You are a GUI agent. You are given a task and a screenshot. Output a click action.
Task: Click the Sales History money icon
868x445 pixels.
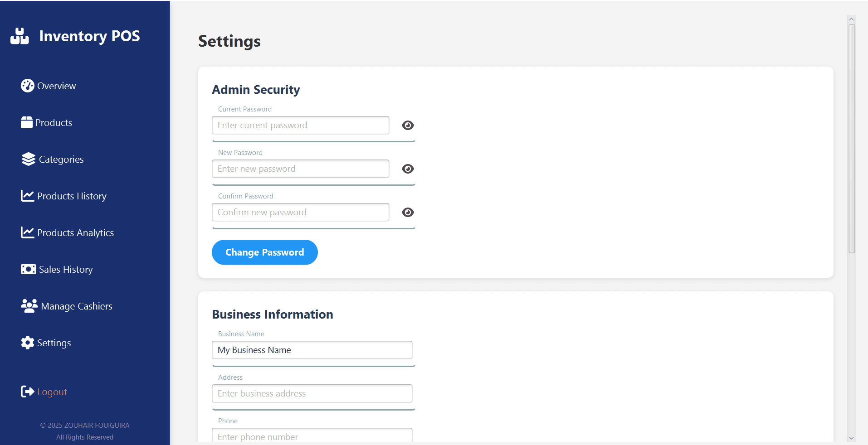[28, 269]
